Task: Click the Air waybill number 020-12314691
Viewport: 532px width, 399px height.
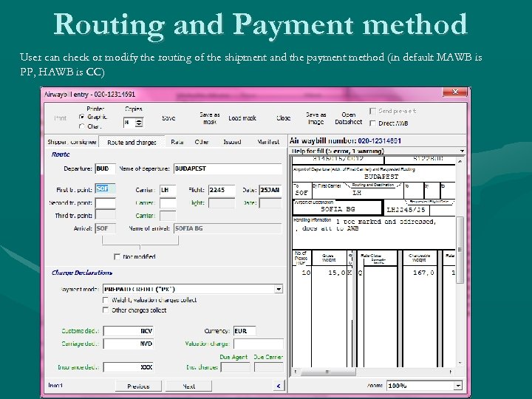Action: click(x=379, y=141)
